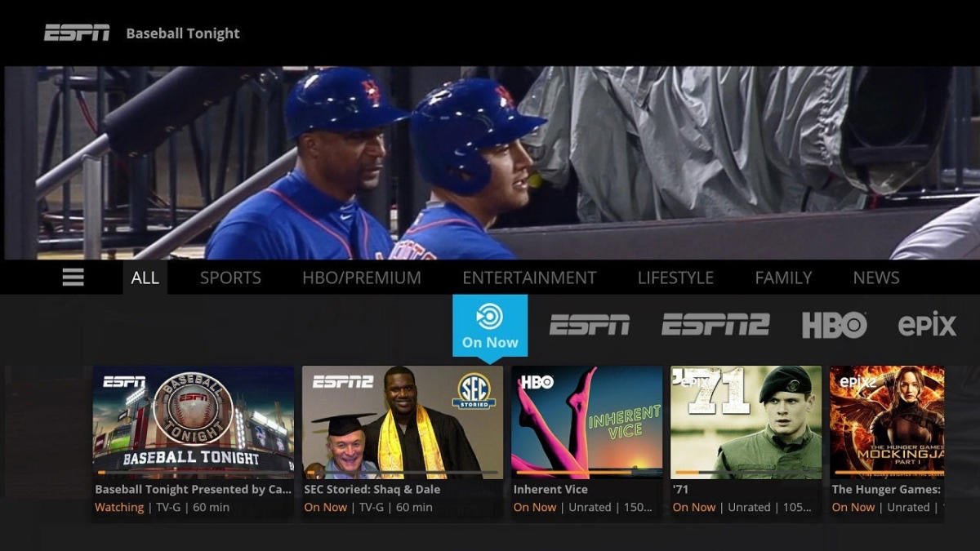Viewport: 980px width, 551px height.
Task: Click the ESPN logo in top header
Action: coord(77,33)
